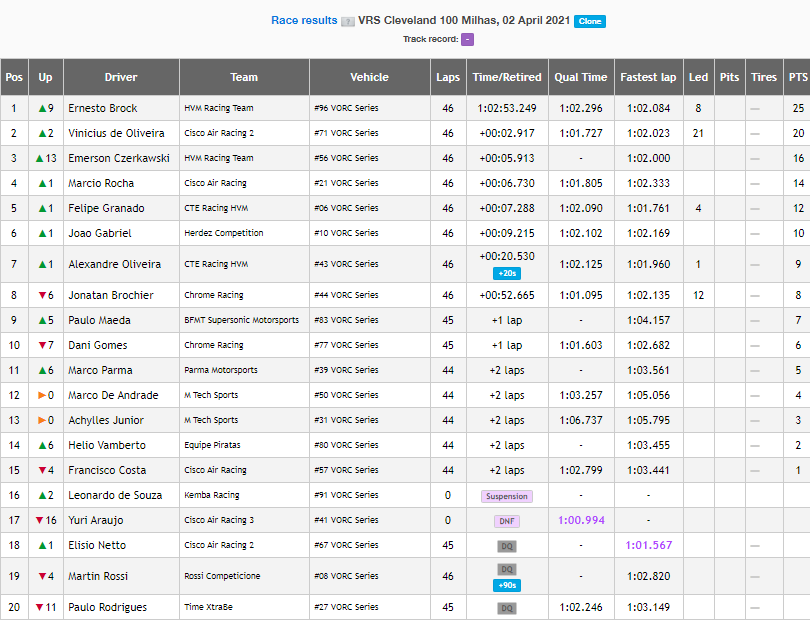Click the DQ badge for Elisio Netto
810x620 pixels.
(x=507, y=546)
